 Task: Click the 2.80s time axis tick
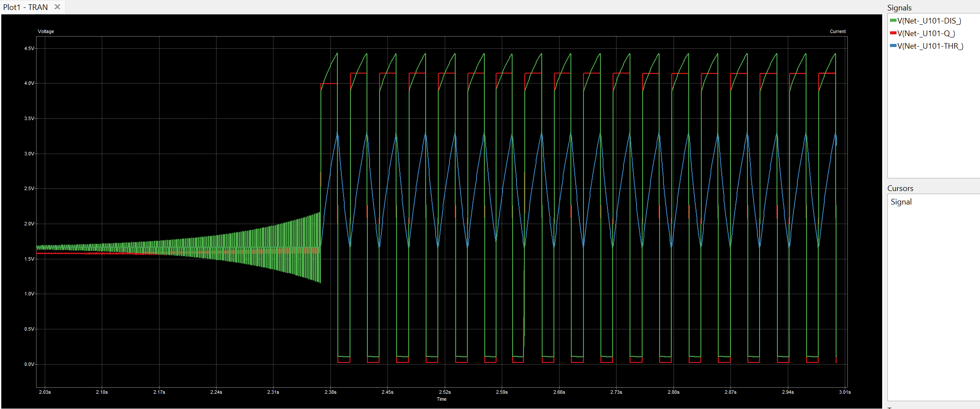(673, 392)
